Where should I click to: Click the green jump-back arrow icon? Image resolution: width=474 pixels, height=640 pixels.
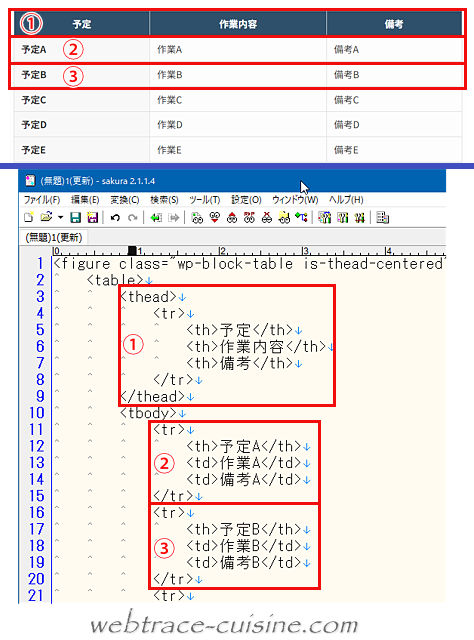pos(156,218)
